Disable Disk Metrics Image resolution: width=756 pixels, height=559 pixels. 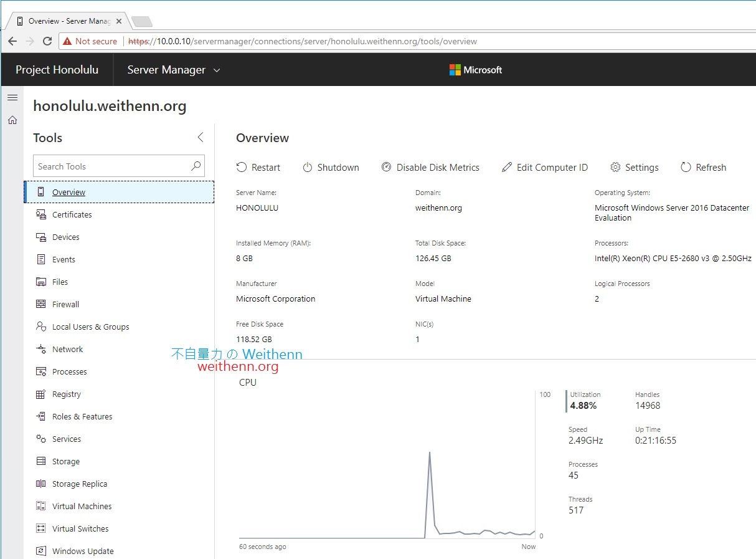[430, 167]
